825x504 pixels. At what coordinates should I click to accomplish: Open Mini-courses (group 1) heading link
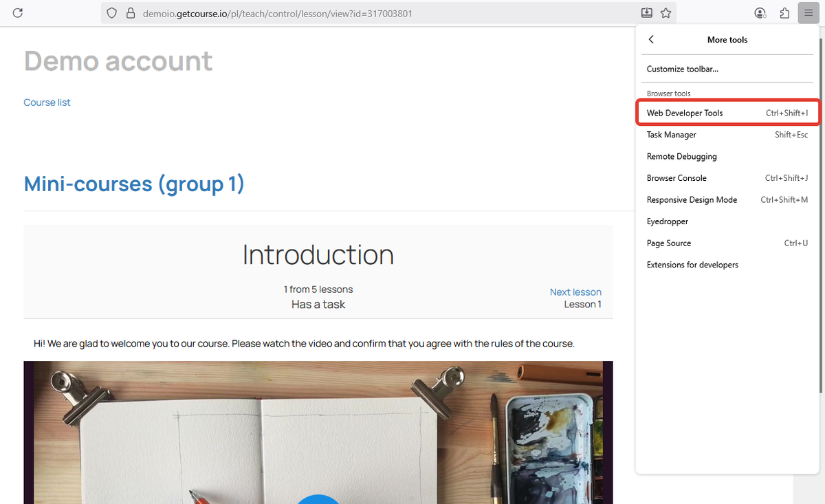134,184
